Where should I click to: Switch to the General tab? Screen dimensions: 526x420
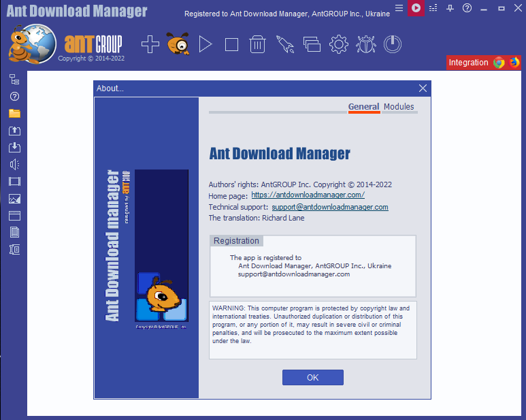tap(363, 107)
